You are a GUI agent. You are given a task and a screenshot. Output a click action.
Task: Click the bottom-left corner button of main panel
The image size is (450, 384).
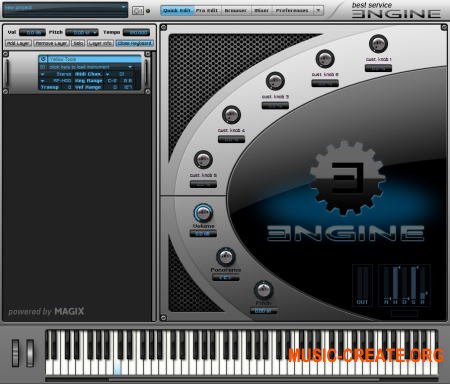pos(163,318)
